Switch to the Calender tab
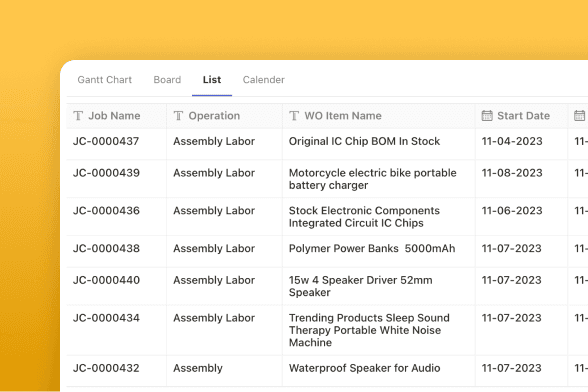The height and width of the screenshot is (392, 588). click(x=264, y=80)
